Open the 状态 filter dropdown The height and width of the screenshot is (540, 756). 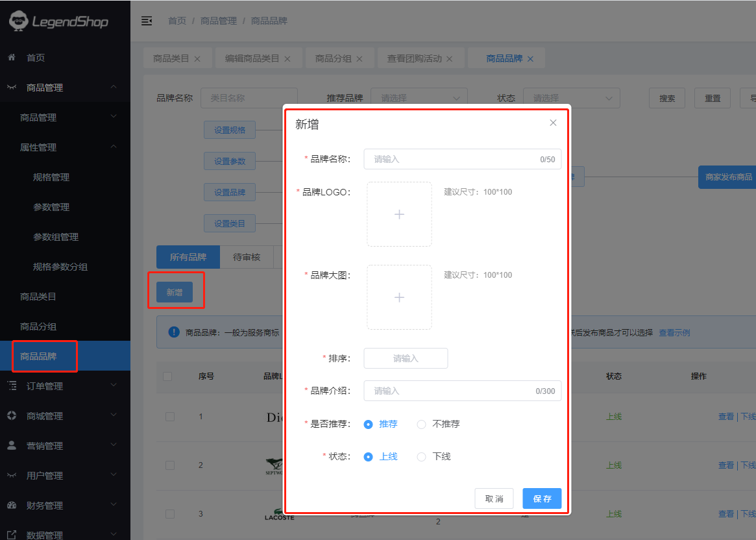(571, 98)
